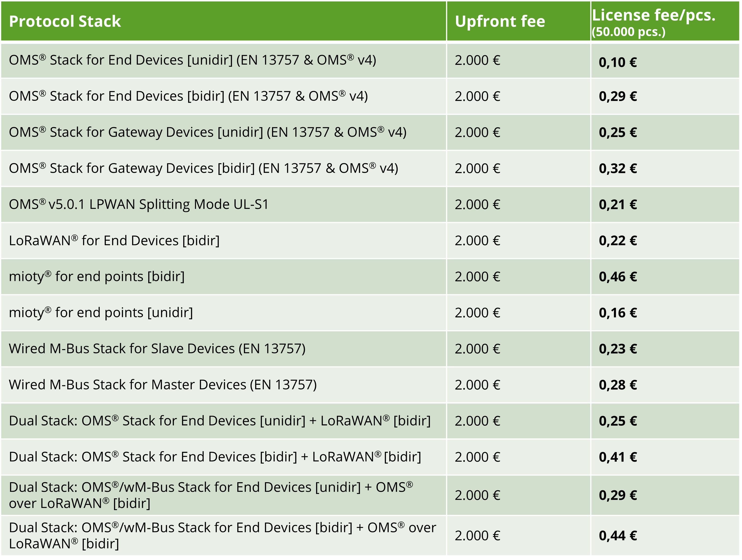742x560 pixels.
Task: Click the '0,21 €' license fee cell
Action: pos(618,205)
